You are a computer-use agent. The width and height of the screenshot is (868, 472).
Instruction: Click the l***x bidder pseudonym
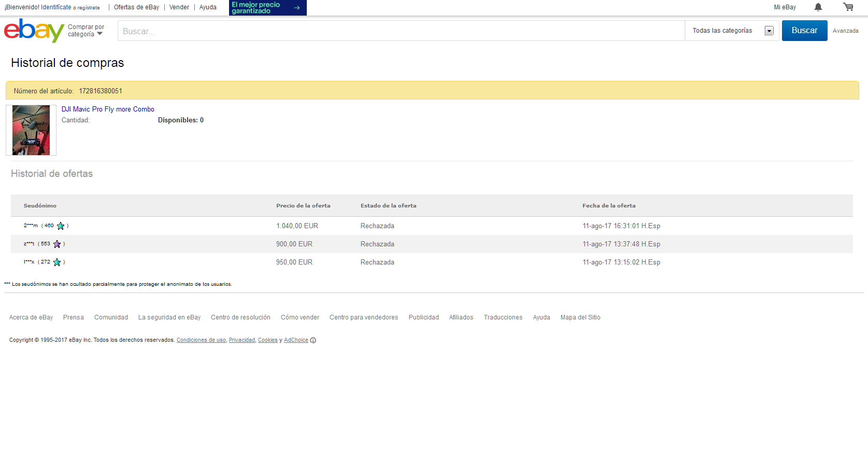click(x=29, y=262)
